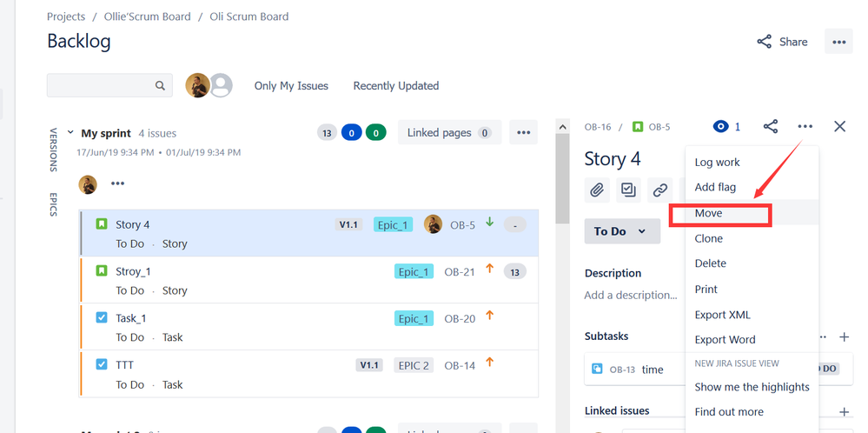Filter by the first user avatar
Image resolution: width=868 pixels, height=433 pixels.
click(197, 85)
